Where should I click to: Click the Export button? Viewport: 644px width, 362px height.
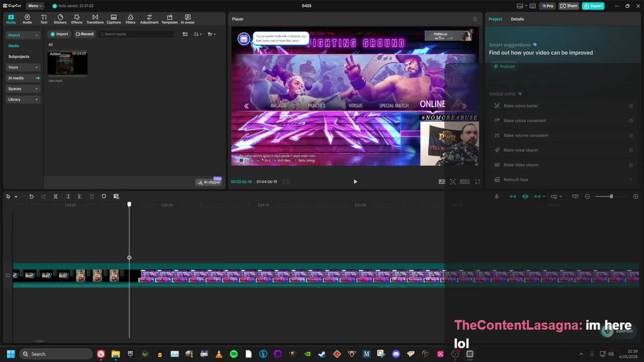pos(593,6)
